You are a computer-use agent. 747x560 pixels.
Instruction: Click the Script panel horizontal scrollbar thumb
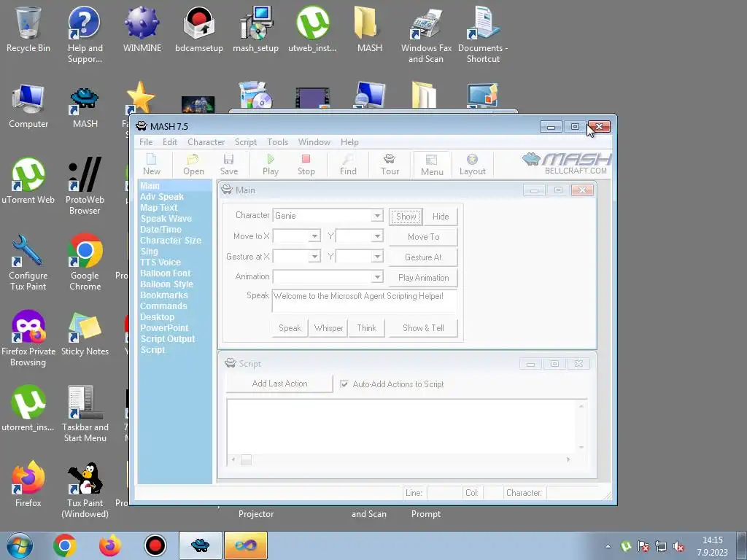[246, 459]
